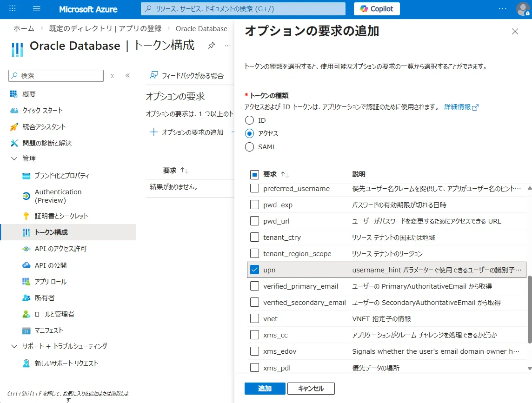
Task: Open 概要 from the sidebar
Action: 28,94
